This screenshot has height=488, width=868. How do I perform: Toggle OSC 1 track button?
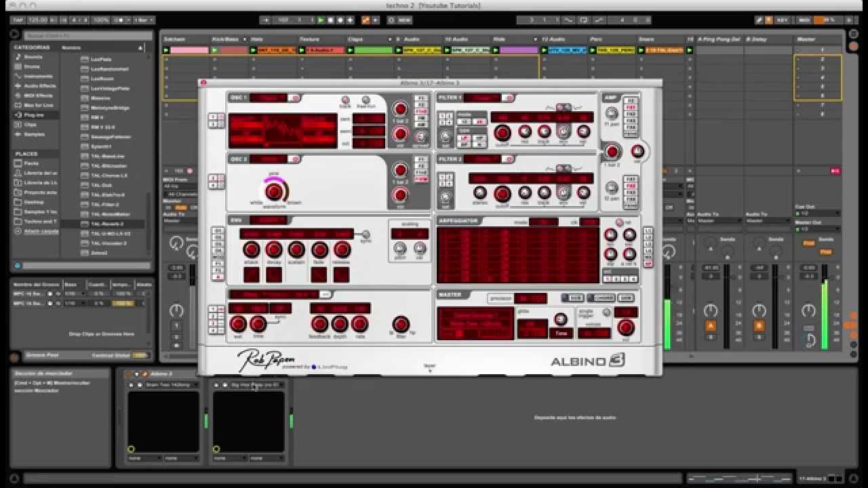346,100
